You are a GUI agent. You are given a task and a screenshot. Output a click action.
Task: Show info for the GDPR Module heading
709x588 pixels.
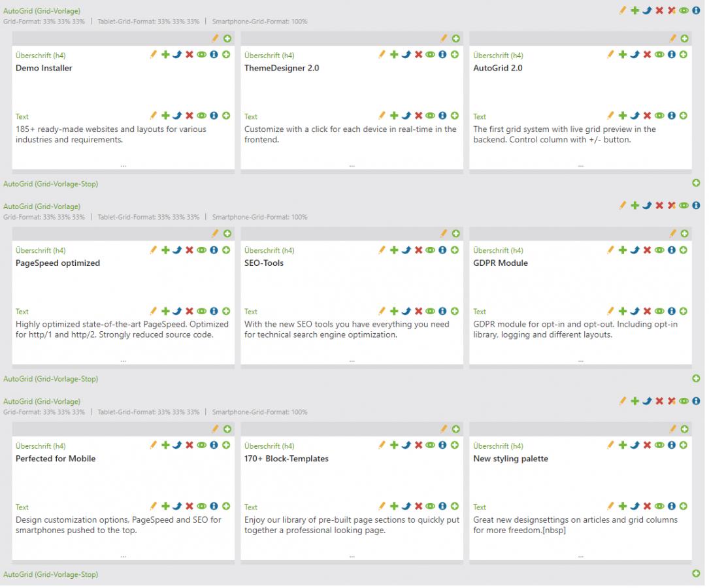(x=671, y=250)
